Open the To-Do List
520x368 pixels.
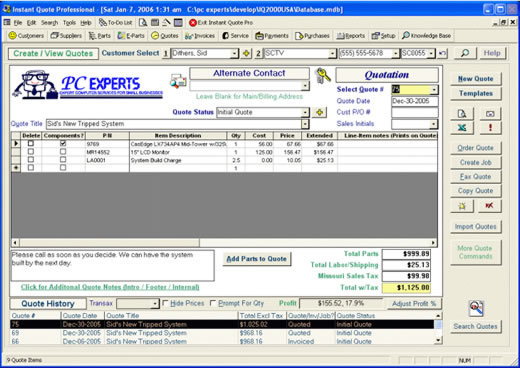coord(116,23)
